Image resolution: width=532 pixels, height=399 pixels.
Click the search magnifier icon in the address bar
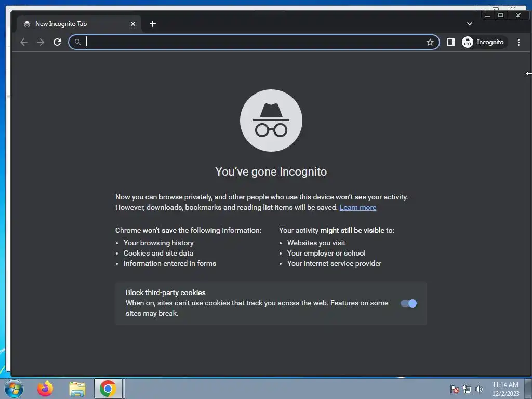click(78, 42)
